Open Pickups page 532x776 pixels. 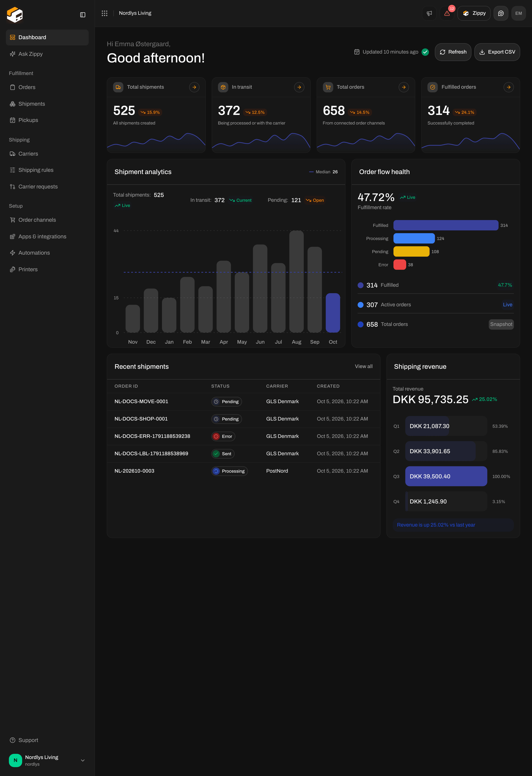pyautogui.click(x=47, y=120)
